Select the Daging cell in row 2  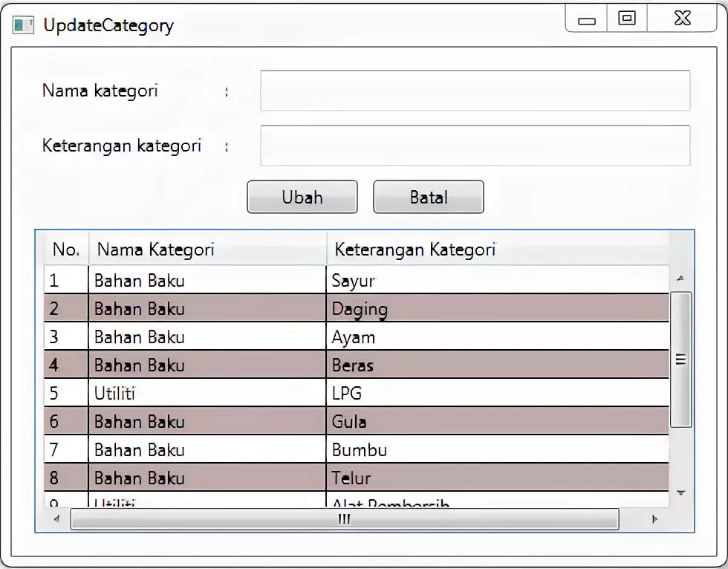point(498,308)
